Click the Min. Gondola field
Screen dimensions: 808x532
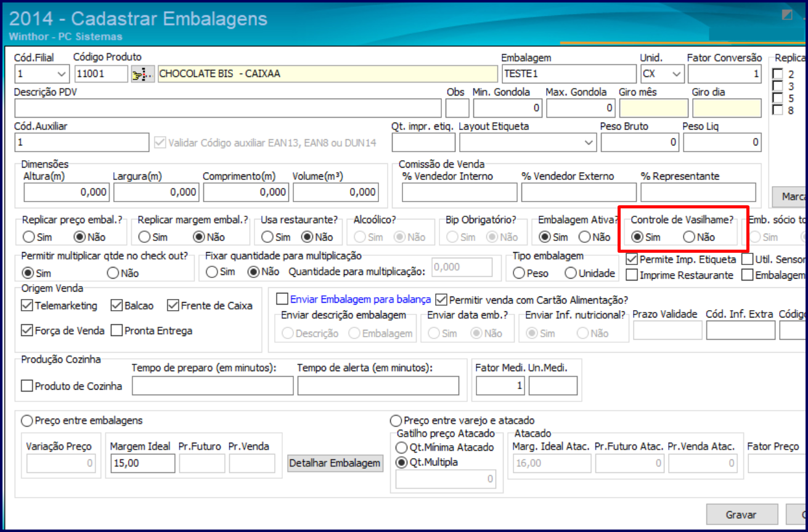tap(508, 108)
